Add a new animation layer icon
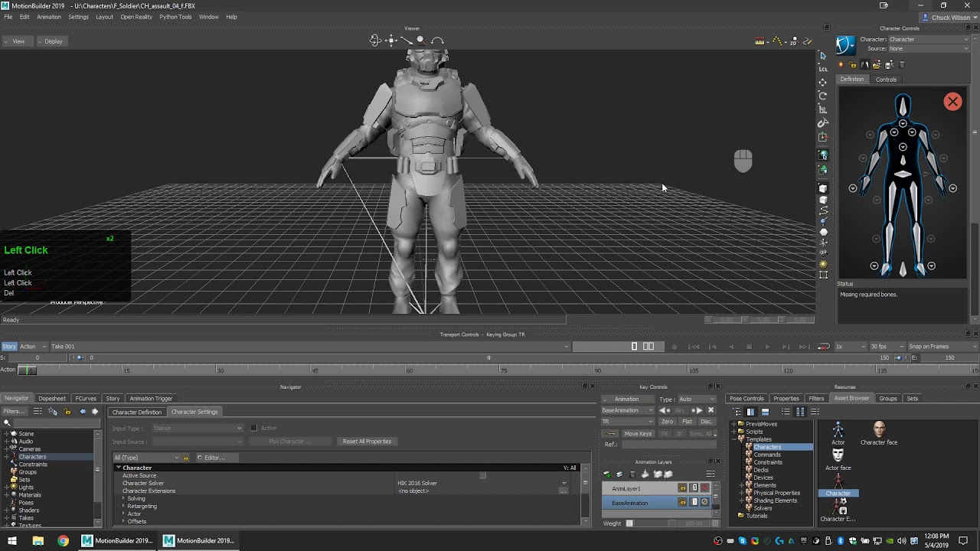This screenshot has width=980, height=551. point(607,474)
